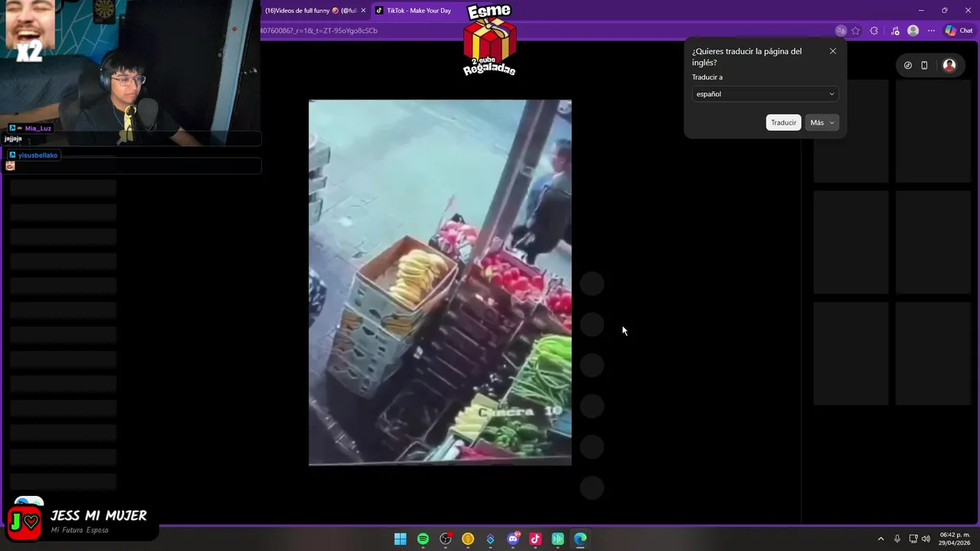Click Mia_Luz username in chat overlay
Viewport: 980px width, 551px height.
coord(38,128)
